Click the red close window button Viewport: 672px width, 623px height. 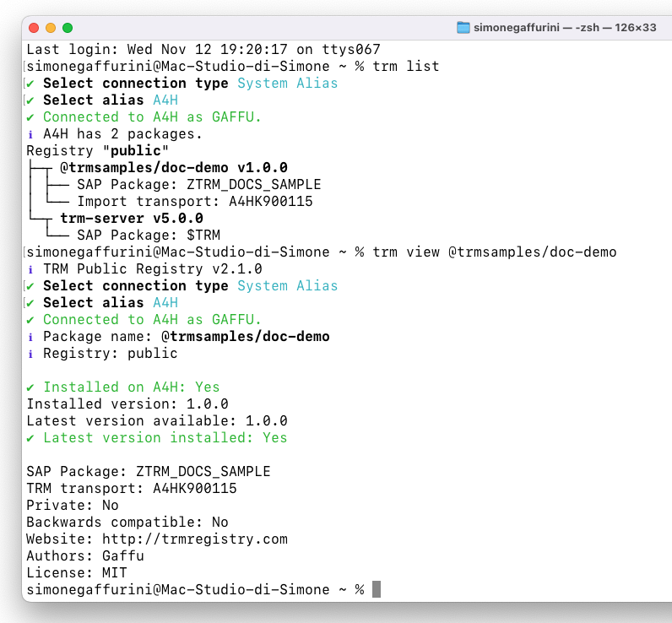[34, 28]
